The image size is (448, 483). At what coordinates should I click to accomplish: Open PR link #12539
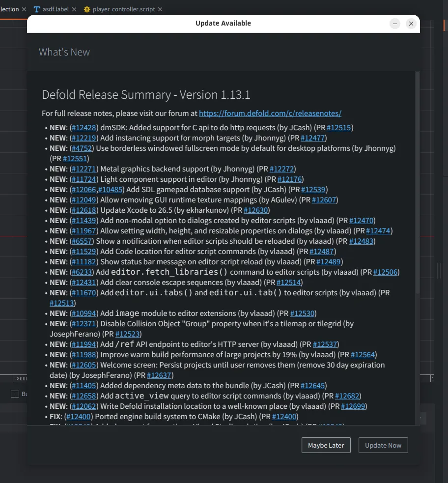[313, 190]
